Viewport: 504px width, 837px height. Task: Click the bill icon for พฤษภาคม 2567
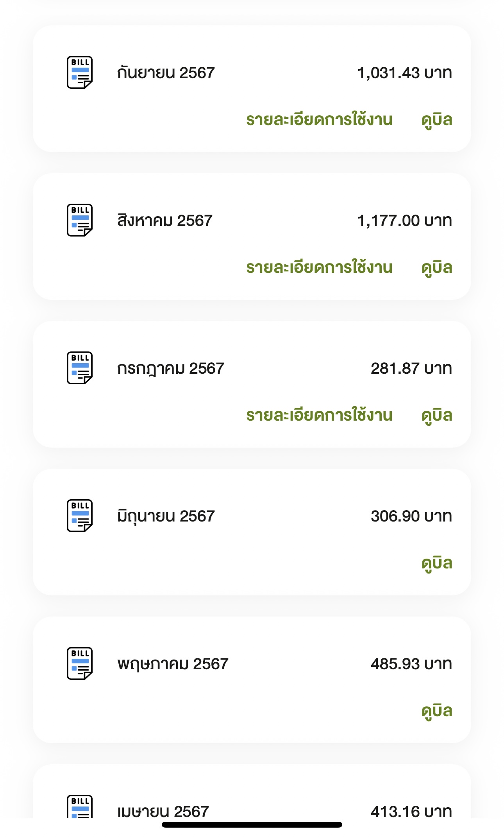coord(80,663)
